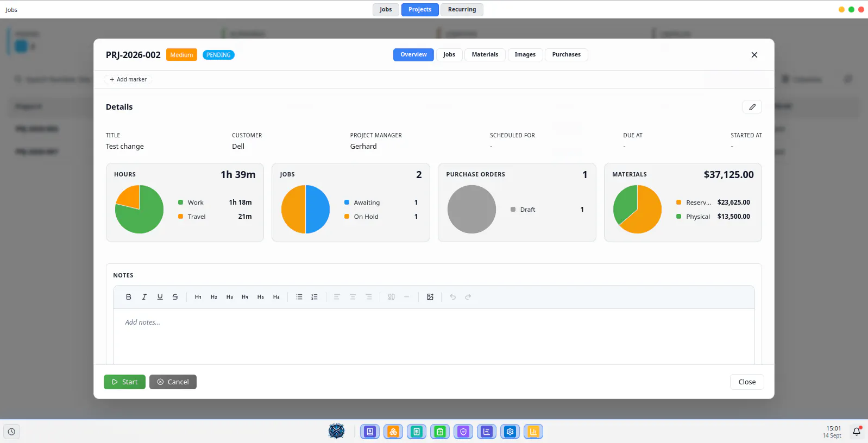This screenshot has height=443, width=868.
Task: Underline text using notes toolbar
Action: [x=160, y=297]
